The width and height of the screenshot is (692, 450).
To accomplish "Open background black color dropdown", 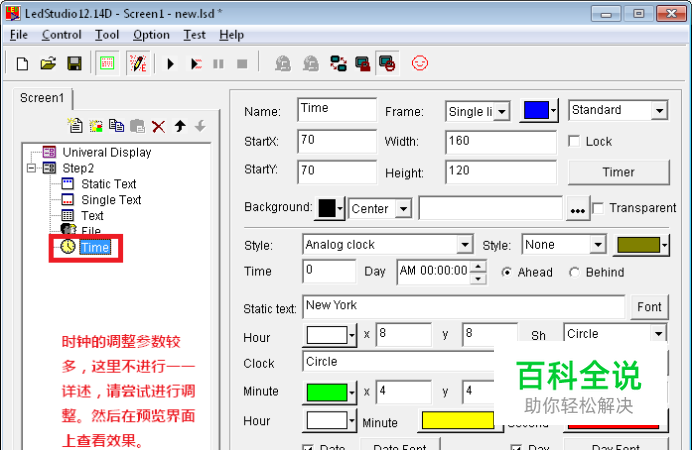I will (x=340, y=208).
